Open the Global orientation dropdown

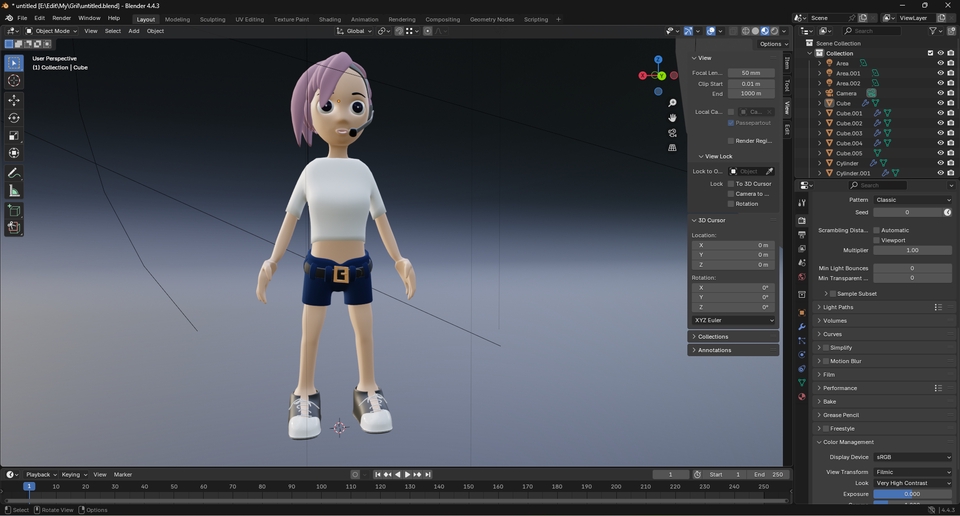354,31
